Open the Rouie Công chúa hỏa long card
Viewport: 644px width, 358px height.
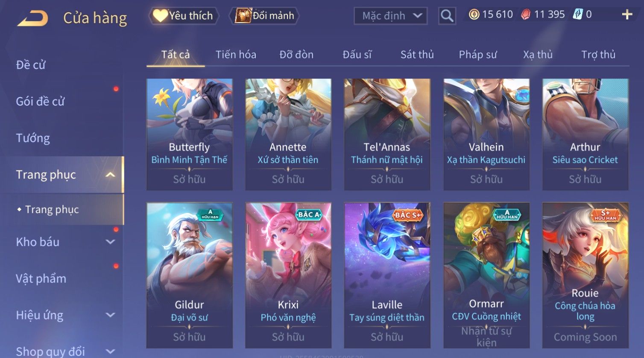pos(585,275)
